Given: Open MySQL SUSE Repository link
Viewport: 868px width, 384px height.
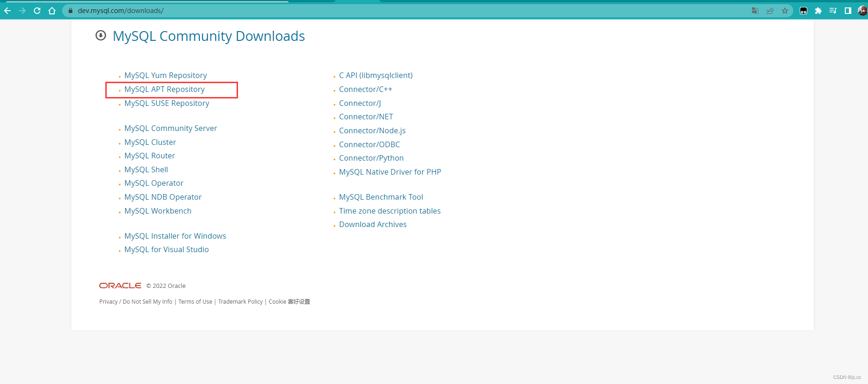Looking at the screenshot, I should 167,103.
